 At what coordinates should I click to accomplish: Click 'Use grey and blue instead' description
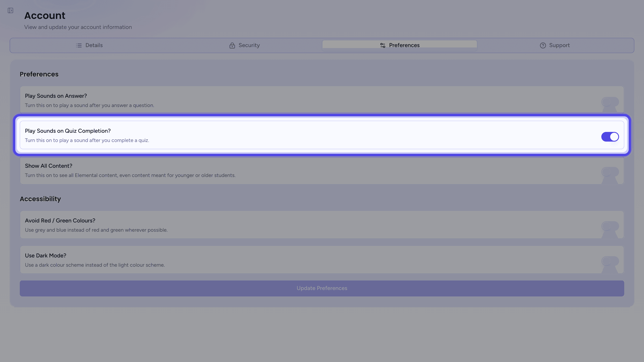(x=96, y=230)
